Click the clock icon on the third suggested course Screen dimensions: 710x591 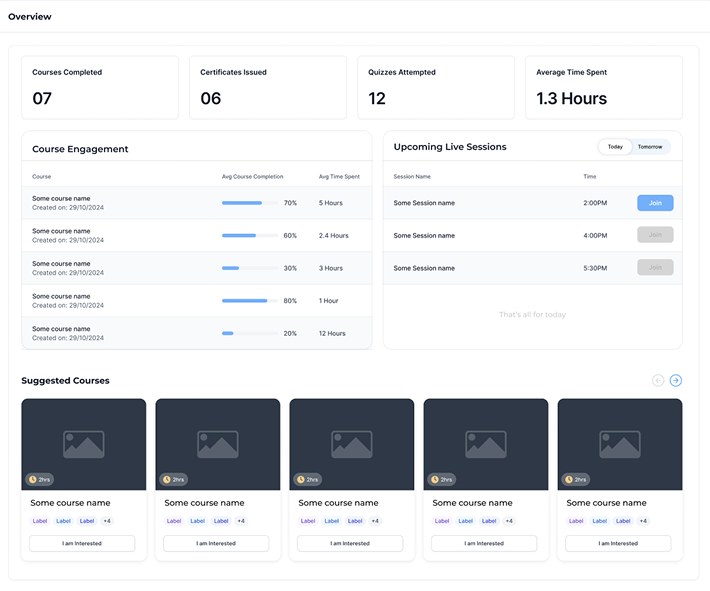pyautogui.click(x=299, y=479)
